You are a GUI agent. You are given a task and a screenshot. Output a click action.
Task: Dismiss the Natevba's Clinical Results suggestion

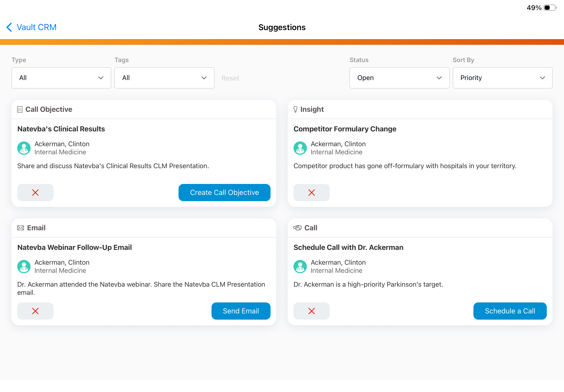point(35,193)
